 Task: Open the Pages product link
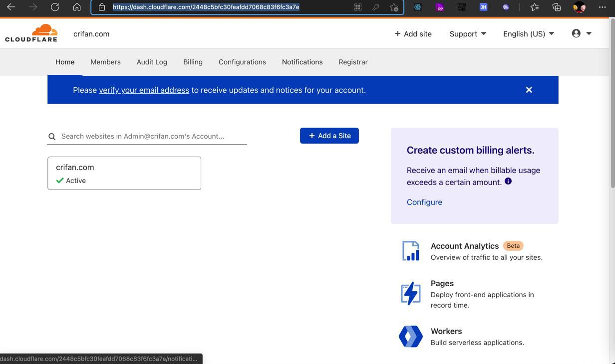[x=442, y=283]
